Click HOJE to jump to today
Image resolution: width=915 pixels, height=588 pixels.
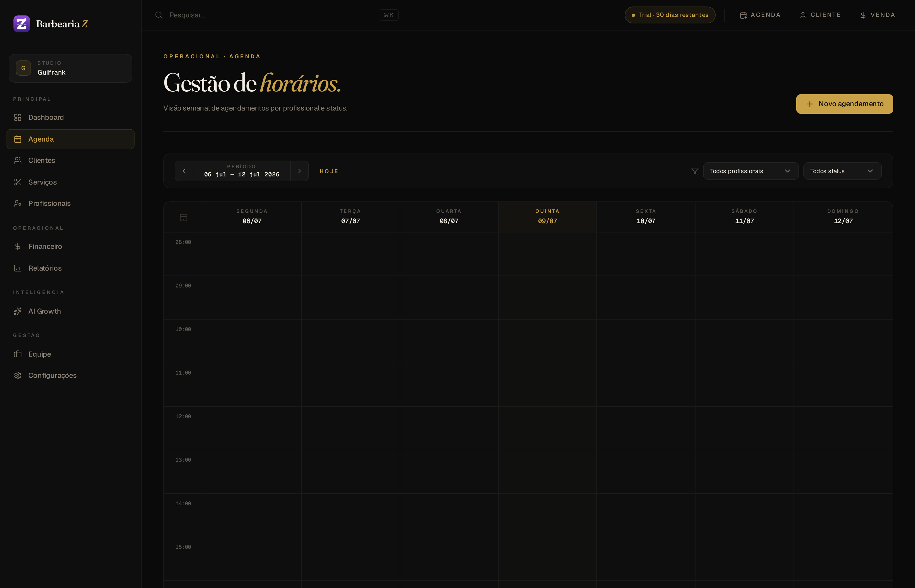click(x=329, y=171)
